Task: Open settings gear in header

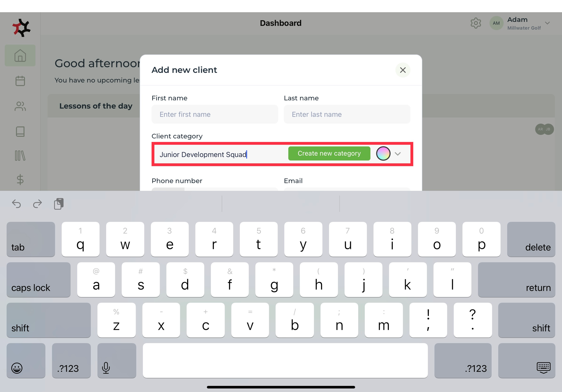Action: 475,23
